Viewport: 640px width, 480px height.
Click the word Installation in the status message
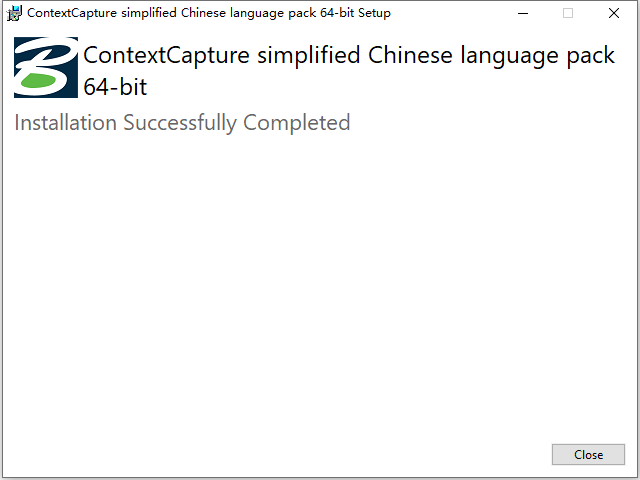(x=66, y=122)
